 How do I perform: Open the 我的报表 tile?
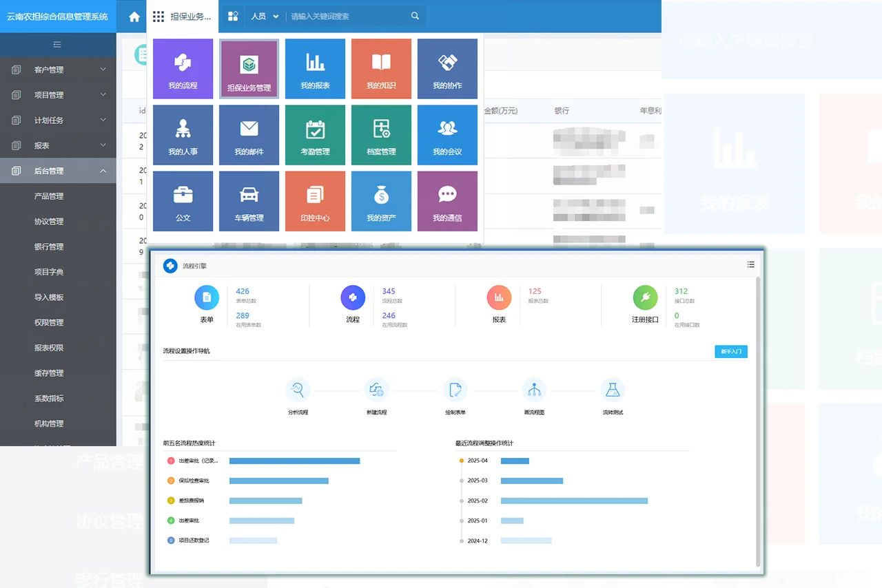point(315,68)
